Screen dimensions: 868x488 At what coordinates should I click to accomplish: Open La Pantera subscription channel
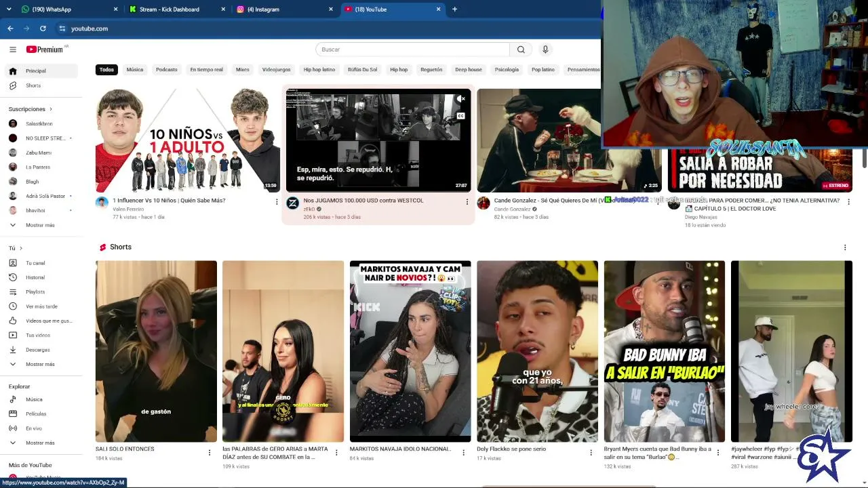41,167
